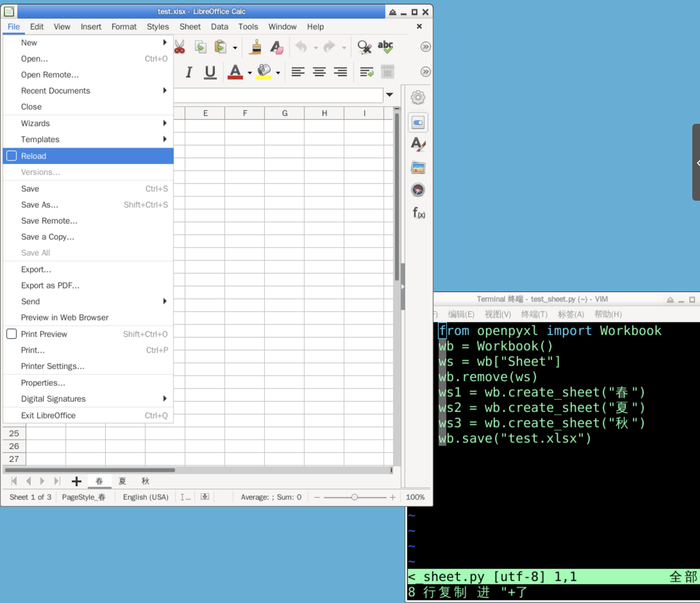The image size is (700, 603).
Task: Show more standard toolbar buttons chevron
Action: (x=425, y=47)
